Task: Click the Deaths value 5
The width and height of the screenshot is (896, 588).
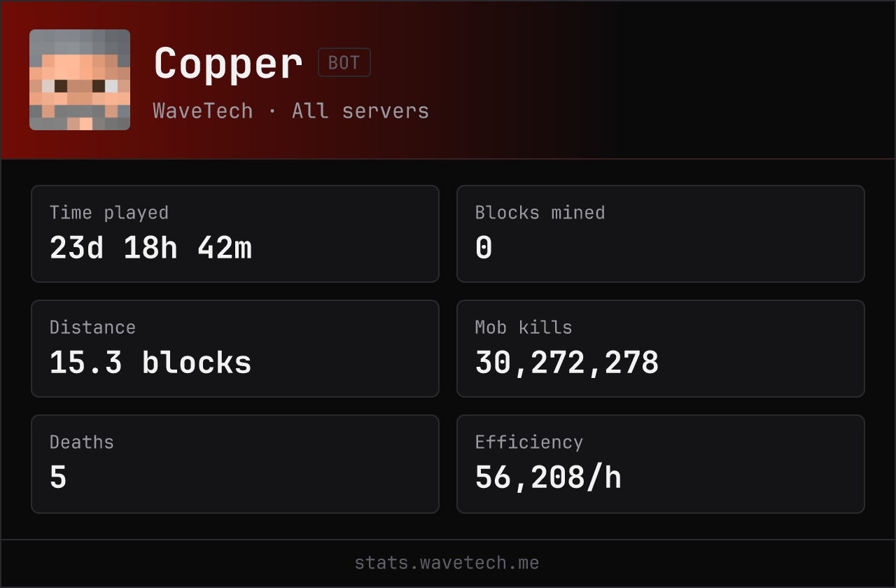Action: click(58, 477)
